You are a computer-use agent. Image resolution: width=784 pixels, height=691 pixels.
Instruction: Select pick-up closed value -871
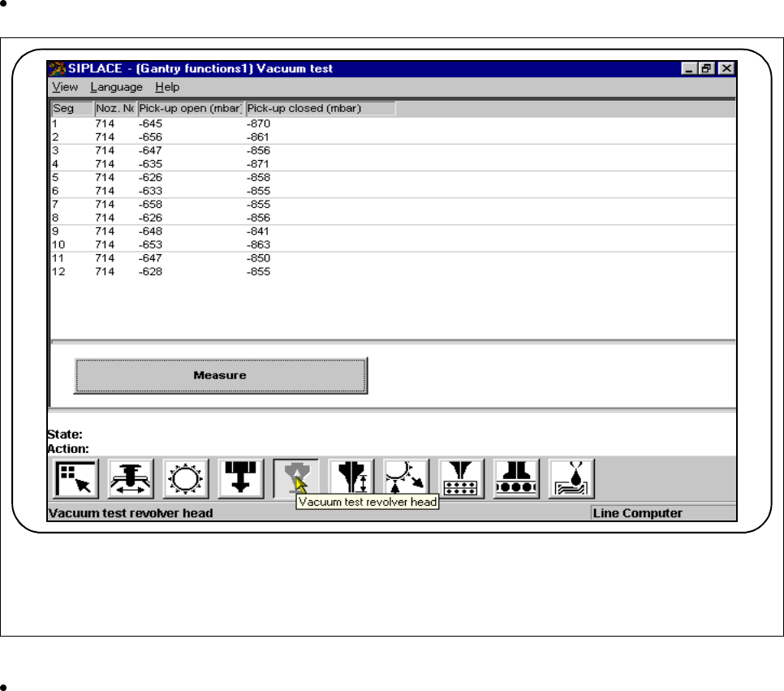point(258,164)
